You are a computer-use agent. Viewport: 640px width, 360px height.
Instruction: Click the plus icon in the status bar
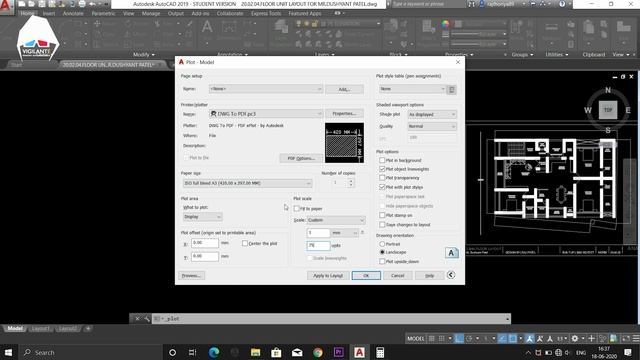[x=591, y=338]
